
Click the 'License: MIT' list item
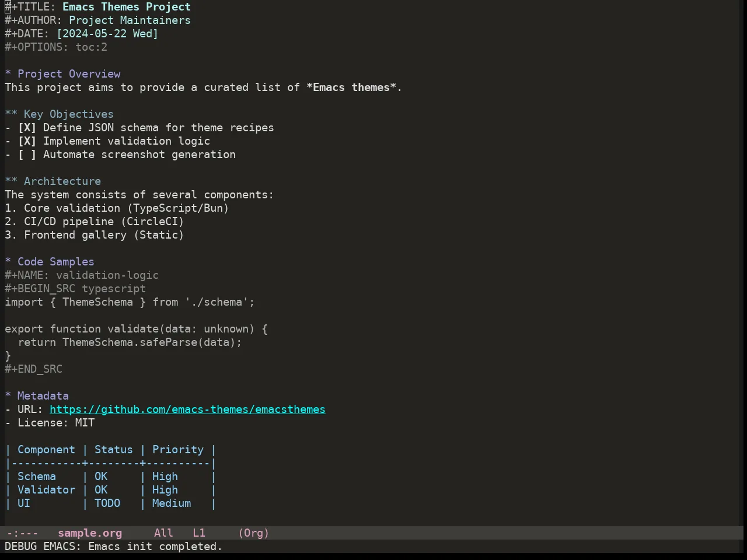[x=50, y=423]
